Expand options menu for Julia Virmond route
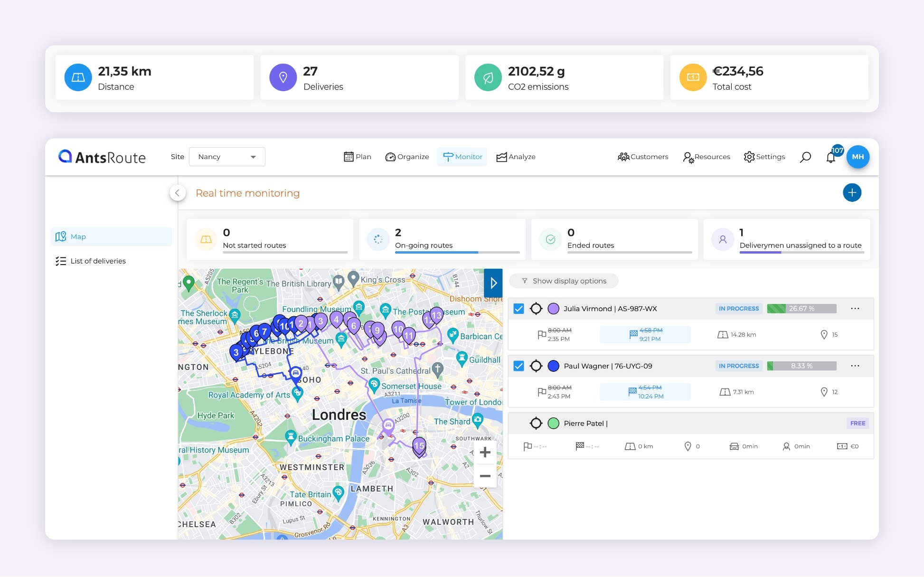The height and width of the screenshot is (577, 924). click(856, 308)
